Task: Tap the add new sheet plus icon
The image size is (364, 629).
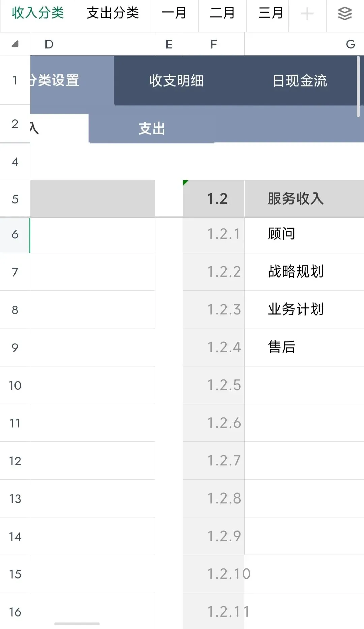Action: (307, 14)
